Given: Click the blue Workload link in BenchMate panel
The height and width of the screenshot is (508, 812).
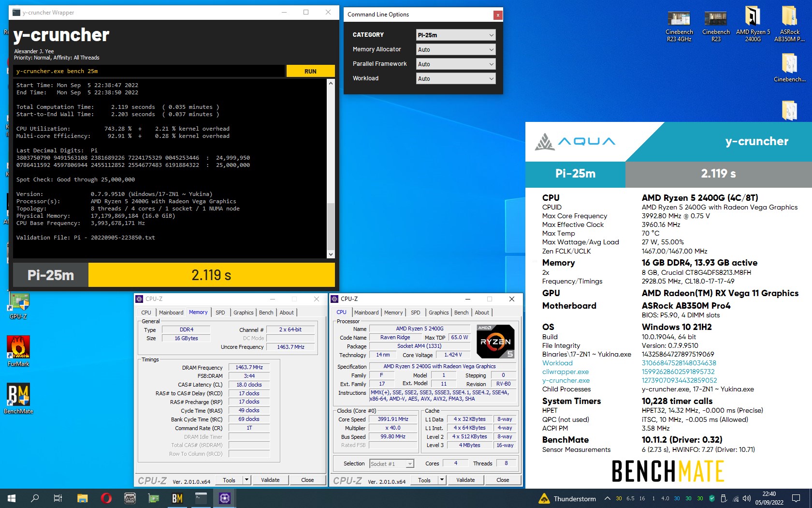Looking at the screenshot, I should point(557,363).
